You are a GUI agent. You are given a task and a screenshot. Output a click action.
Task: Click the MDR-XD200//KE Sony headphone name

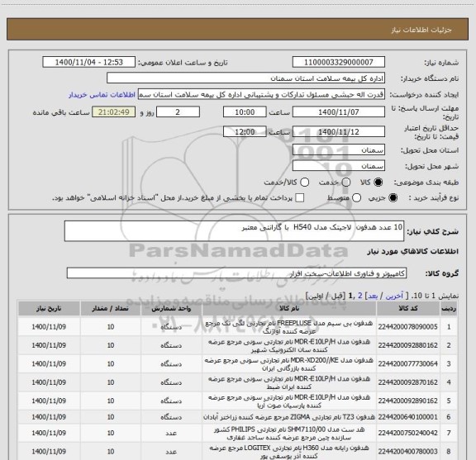pyautogui.click(x=289, y=364)
